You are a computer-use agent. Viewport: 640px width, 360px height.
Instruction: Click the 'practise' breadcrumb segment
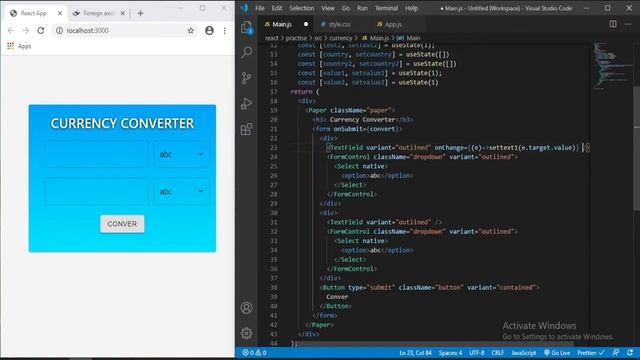coord(296,38)
